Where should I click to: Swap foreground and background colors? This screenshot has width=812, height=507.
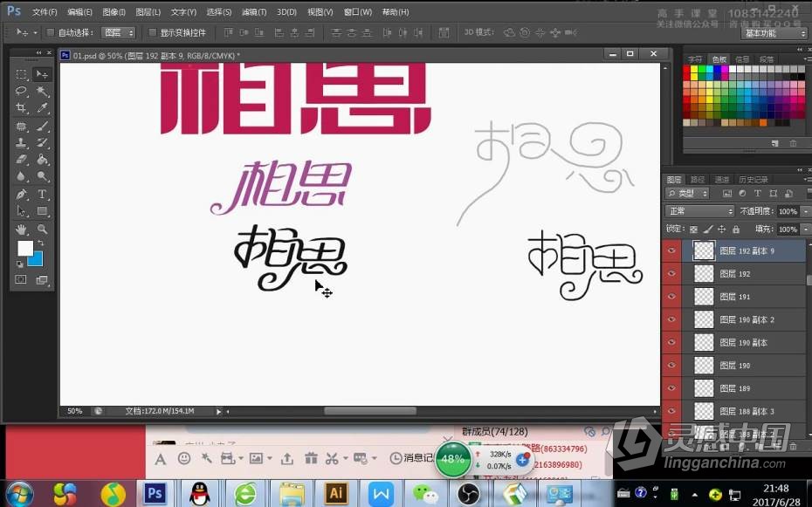40,243
